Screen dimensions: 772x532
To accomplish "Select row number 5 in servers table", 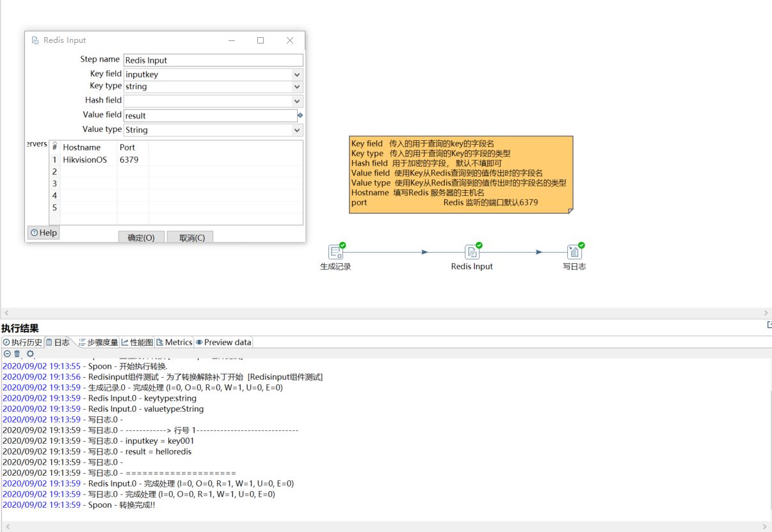I will (x=55, y=207).
